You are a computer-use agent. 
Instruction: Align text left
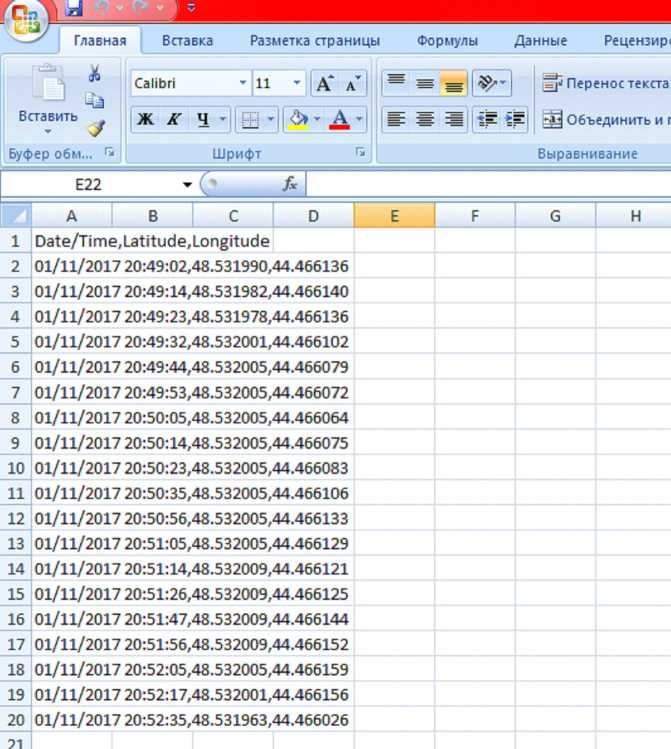396,119
